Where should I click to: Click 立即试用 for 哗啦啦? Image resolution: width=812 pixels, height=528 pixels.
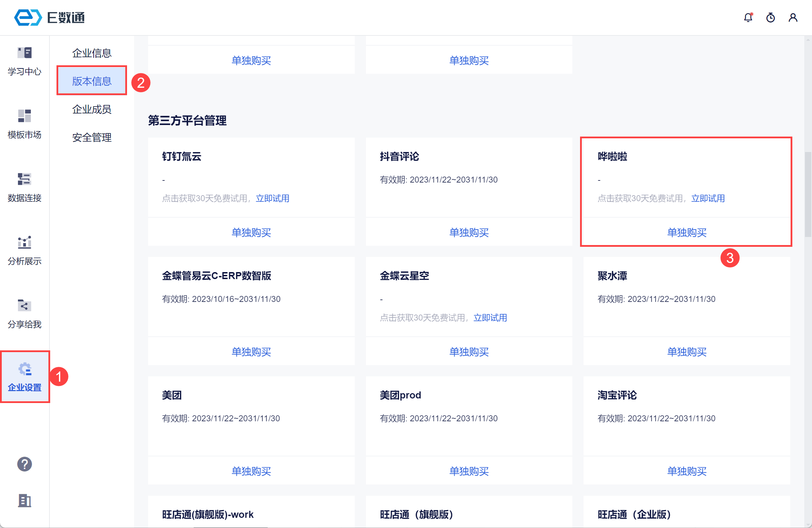pos(708,198)
